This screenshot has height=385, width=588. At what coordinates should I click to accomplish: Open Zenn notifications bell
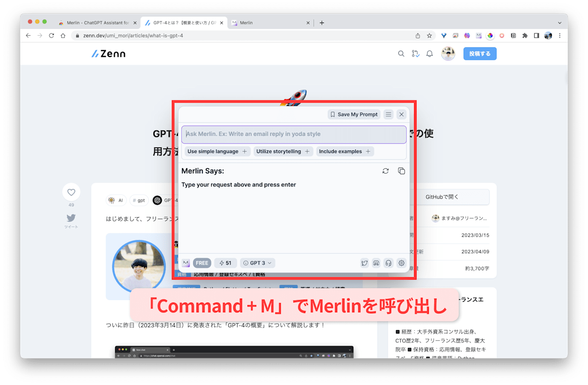tap(430, 54)
